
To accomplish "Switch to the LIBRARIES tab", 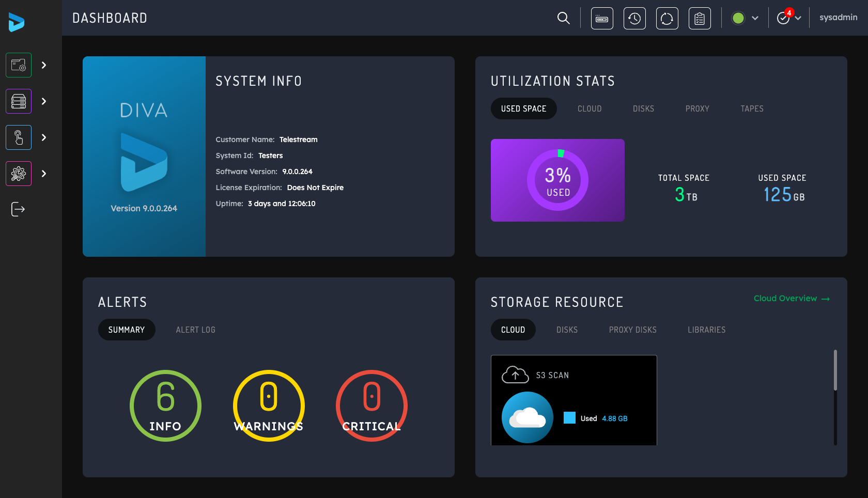I will [x=707, y=330].
